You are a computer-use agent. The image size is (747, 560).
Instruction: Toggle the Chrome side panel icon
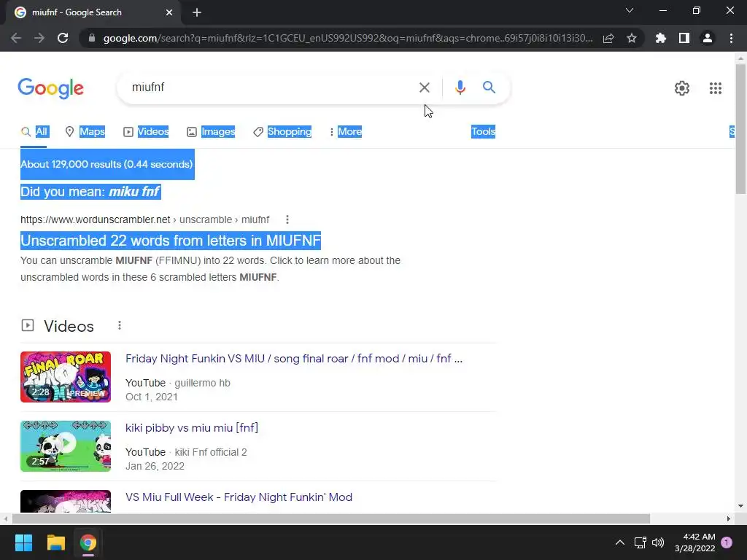(684, 38)
